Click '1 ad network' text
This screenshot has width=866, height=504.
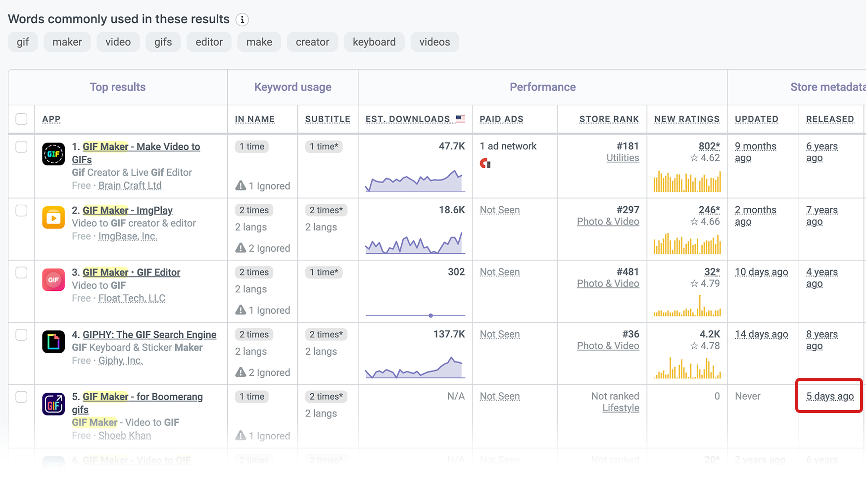pos(508,146)
